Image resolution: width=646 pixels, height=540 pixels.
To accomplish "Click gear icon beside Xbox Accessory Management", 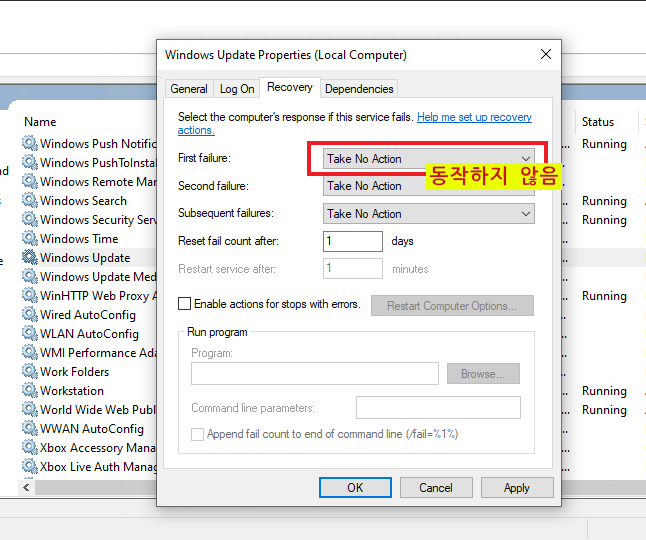I will (x=30, y=446).
